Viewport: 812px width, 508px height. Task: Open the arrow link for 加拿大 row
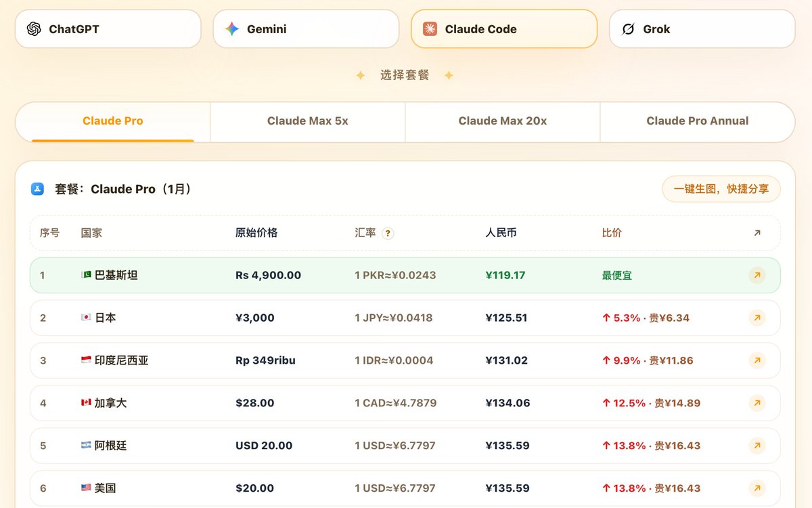(757, 403)
